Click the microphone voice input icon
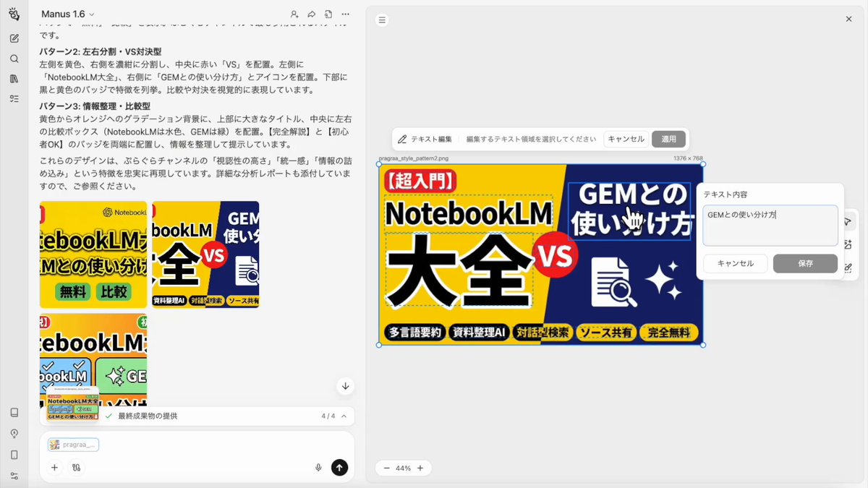The height and width of the screenshot is (488, 868). pyautogui.click(x=318, y=468)
